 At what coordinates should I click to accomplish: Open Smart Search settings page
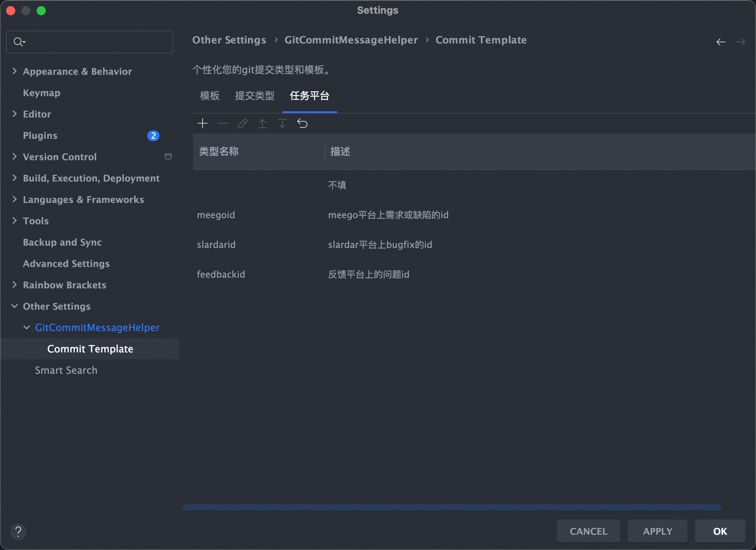coord(66,370)
